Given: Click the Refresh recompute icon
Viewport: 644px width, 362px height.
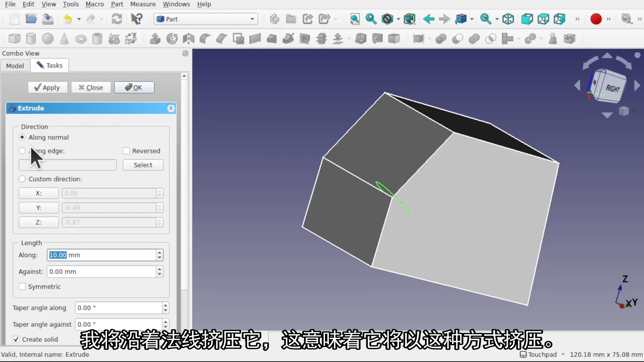Looking at the screenshot, I should coord(117,19).
